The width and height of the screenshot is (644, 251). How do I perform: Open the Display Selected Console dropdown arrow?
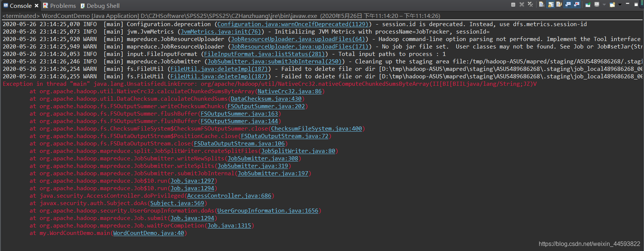click(x=604, y=5)
